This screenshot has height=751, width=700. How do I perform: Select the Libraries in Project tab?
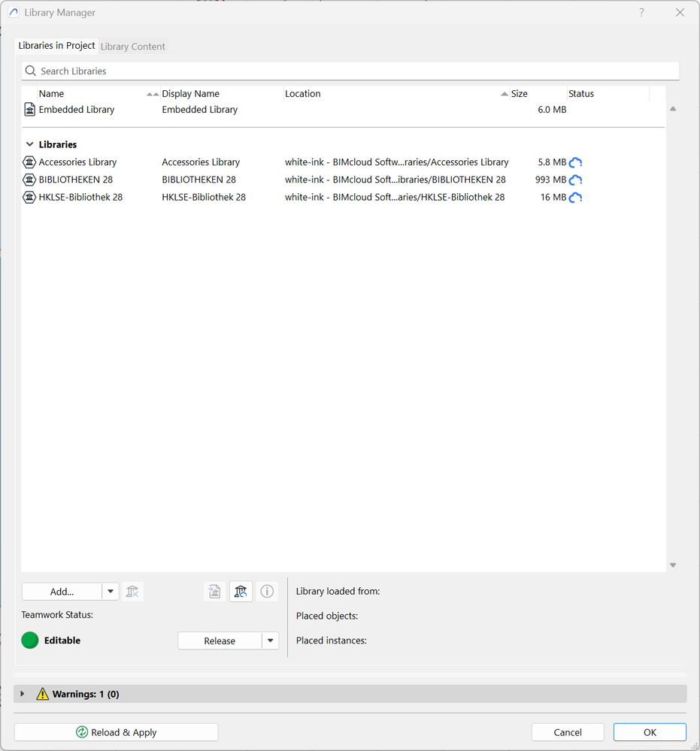tap(56, 46)
